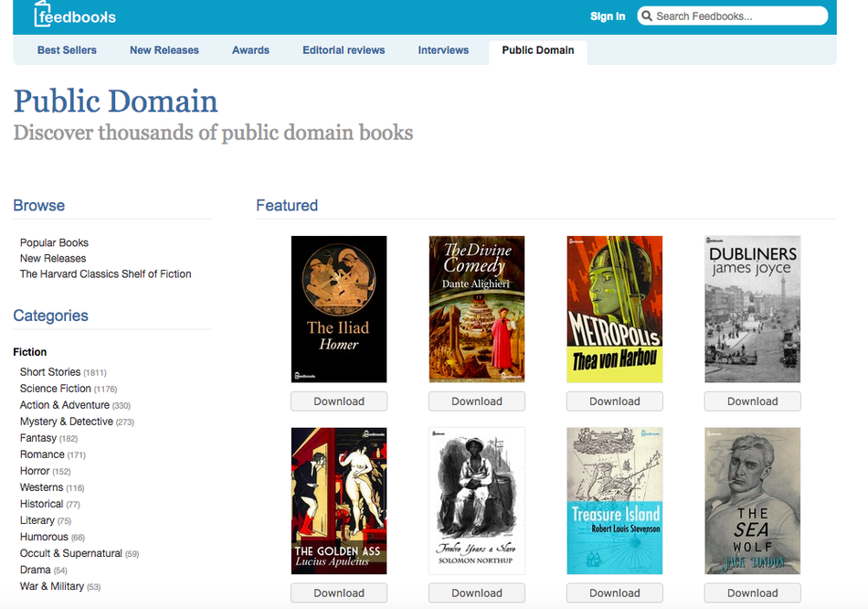The image size is (868, 609).
Task: Open Twelve Years a Slave cover
Action: click(477, 501)
